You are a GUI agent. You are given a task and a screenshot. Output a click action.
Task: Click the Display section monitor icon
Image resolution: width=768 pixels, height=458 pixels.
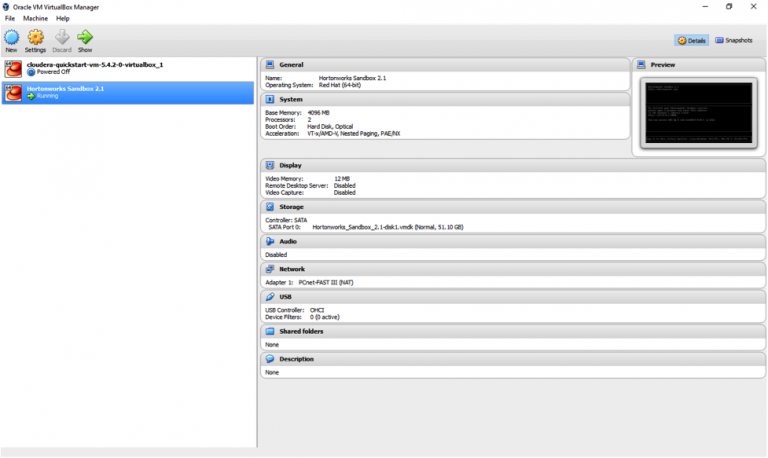(x=270, y=166)
